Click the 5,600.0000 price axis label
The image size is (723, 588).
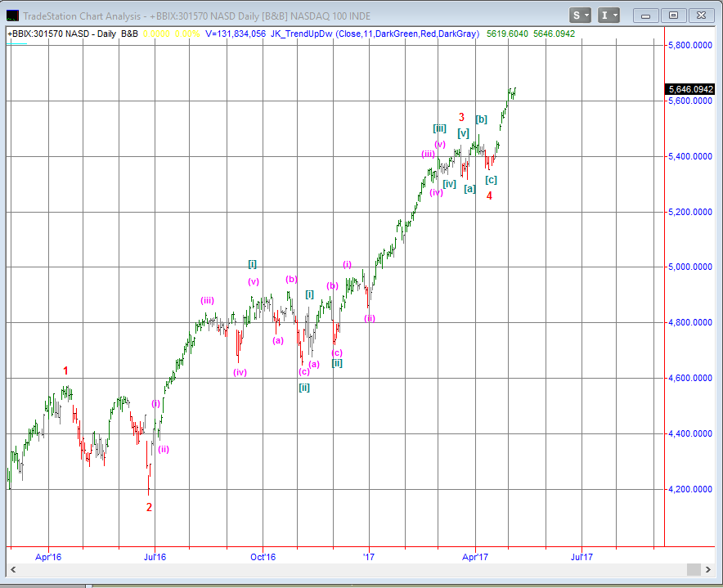click(x=690, y=101)
